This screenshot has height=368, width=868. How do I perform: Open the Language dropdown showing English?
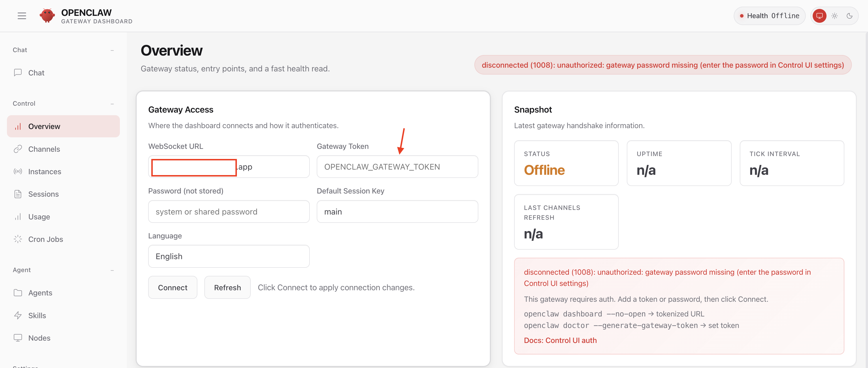click(229, 257)
